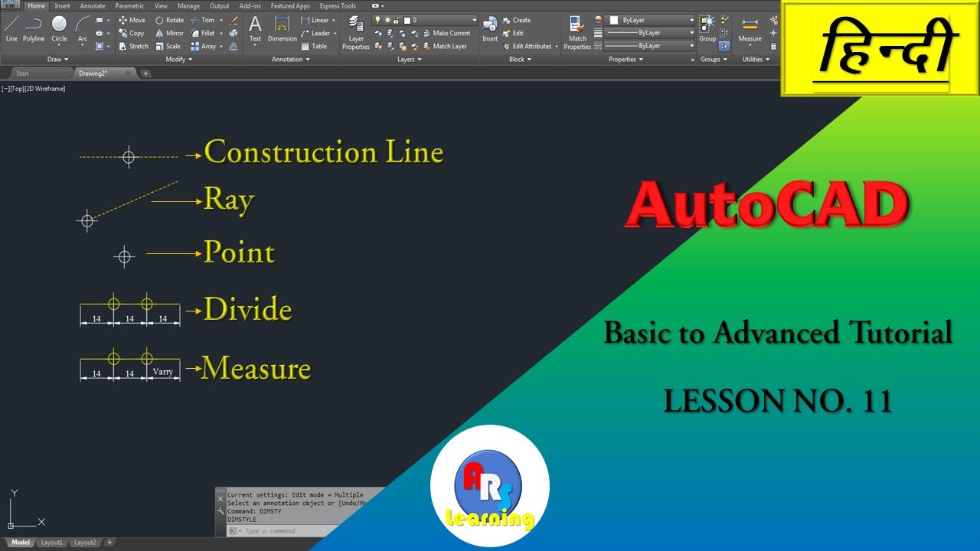Image resolution: width=980 pixels, height=551 pixels.
Task: Switch to the Parametric ribbon tab
Action: click(x=129, y=5)
